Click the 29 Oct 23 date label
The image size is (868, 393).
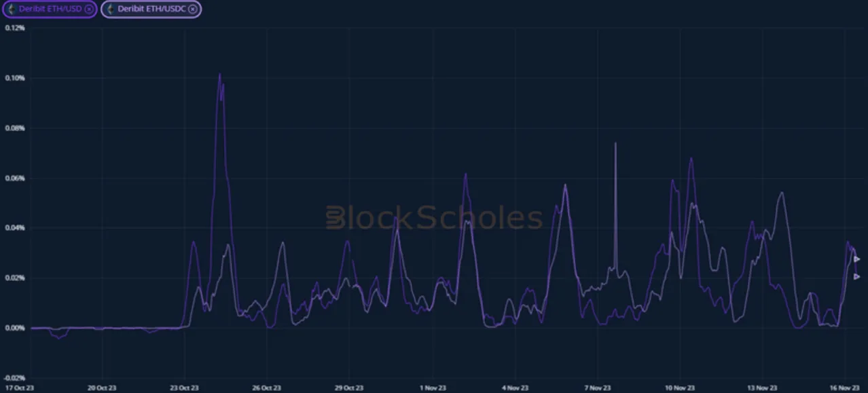[348, 388]
